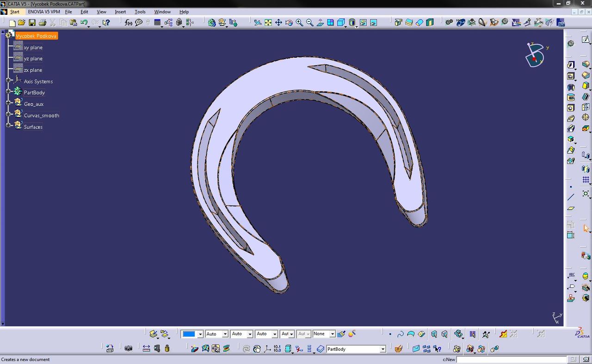Fit all geometry in view

point(268,23)
